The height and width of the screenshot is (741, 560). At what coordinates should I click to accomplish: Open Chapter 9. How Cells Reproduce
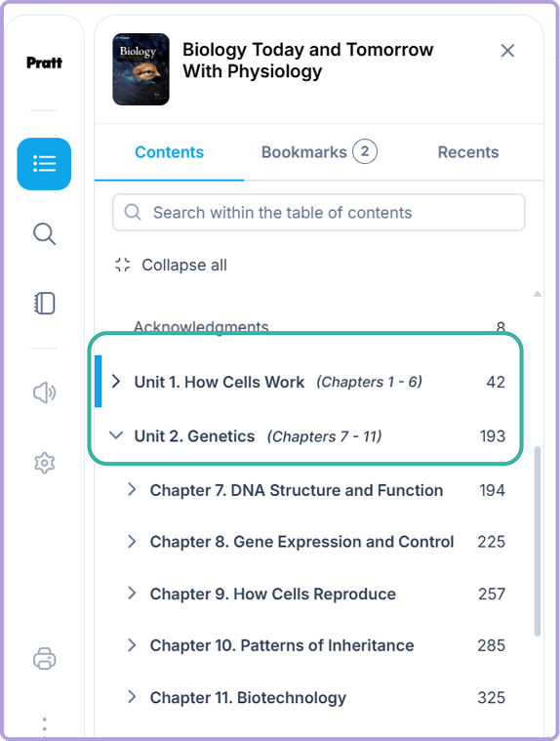click(x=273, y=594)
